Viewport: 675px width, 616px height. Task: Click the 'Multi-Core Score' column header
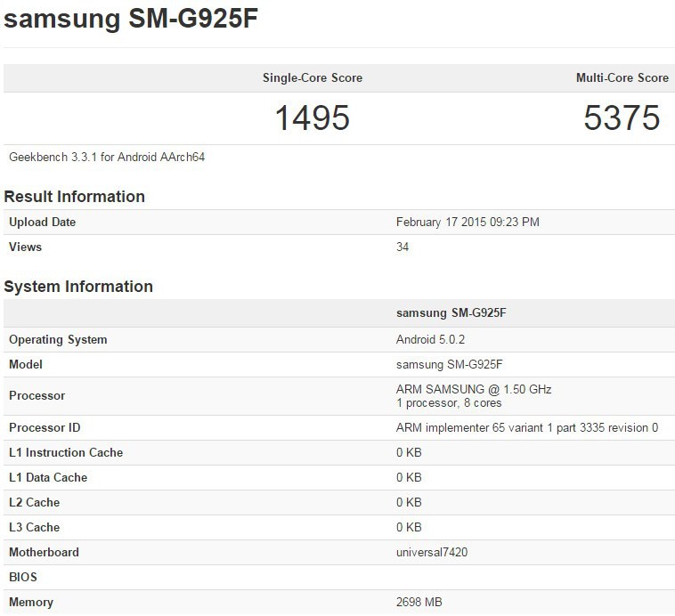[622, 78]
